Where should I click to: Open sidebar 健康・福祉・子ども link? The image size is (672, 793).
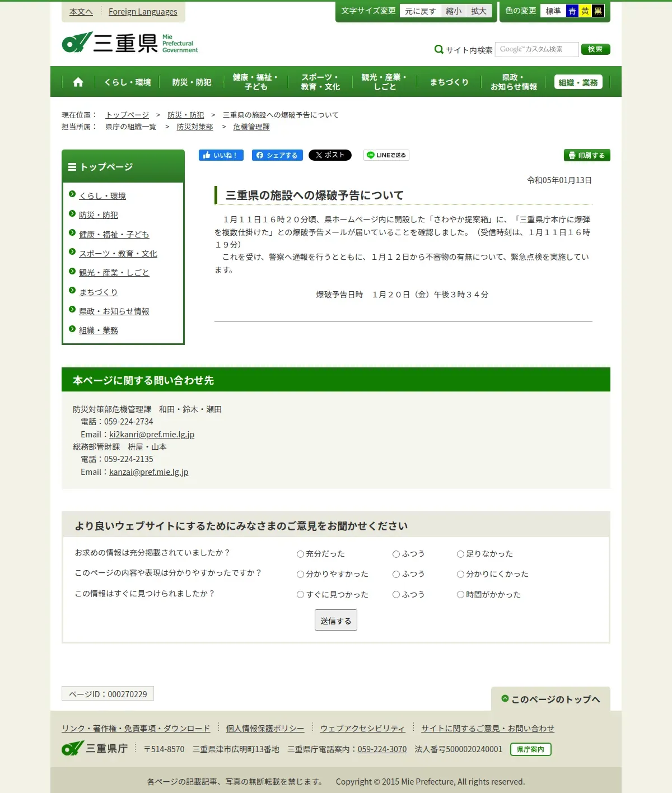tap(114, 234)
